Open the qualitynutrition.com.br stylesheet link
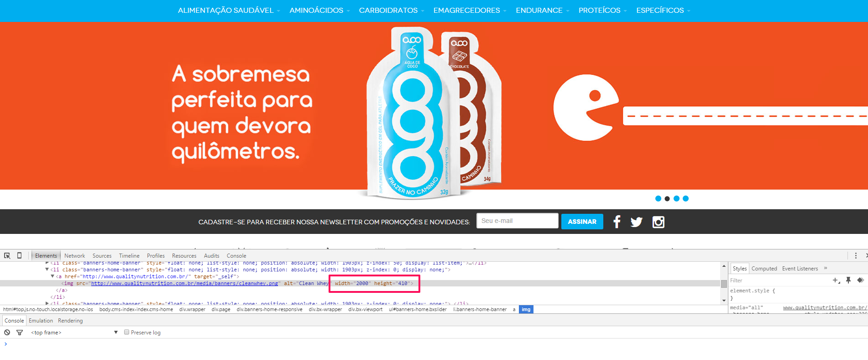The image size is (868, 360). [x=825, y=307]
